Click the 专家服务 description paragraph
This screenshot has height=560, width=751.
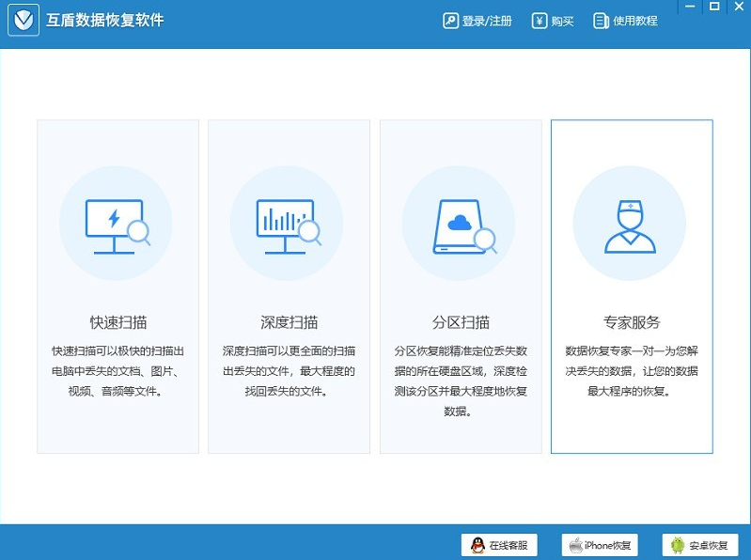(x=632, y=371)
